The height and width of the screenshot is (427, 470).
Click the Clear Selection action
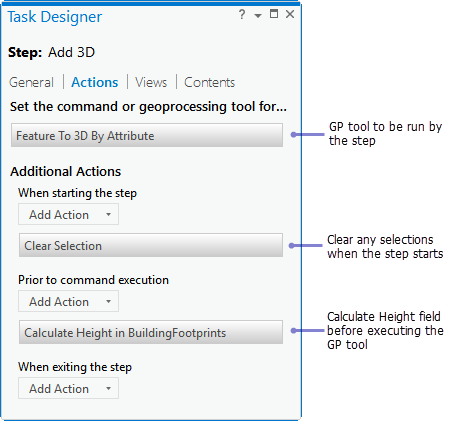[151, 245]
